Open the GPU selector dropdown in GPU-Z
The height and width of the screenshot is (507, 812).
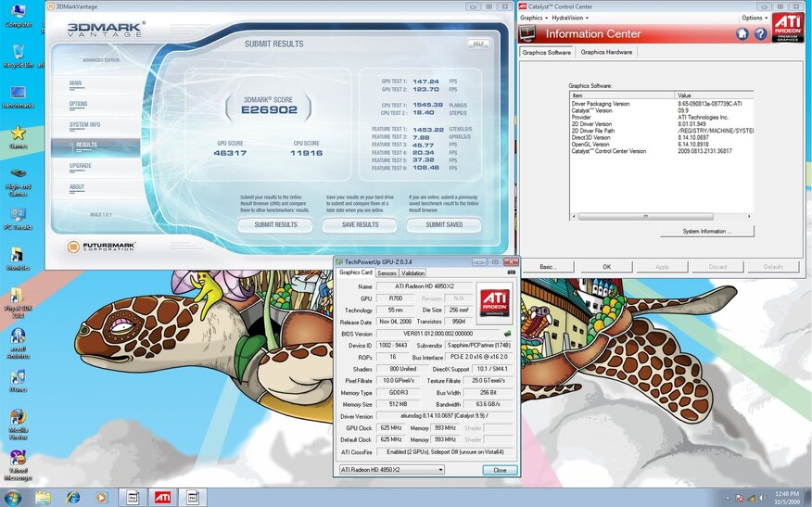(x=391, y=470)
